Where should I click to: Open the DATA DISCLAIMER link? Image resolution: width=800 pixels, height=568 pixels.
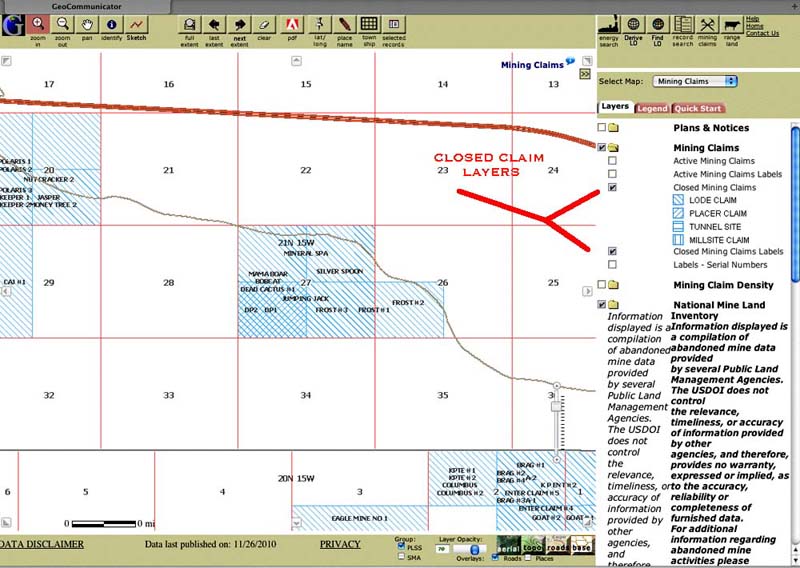[x=42, y=544]
